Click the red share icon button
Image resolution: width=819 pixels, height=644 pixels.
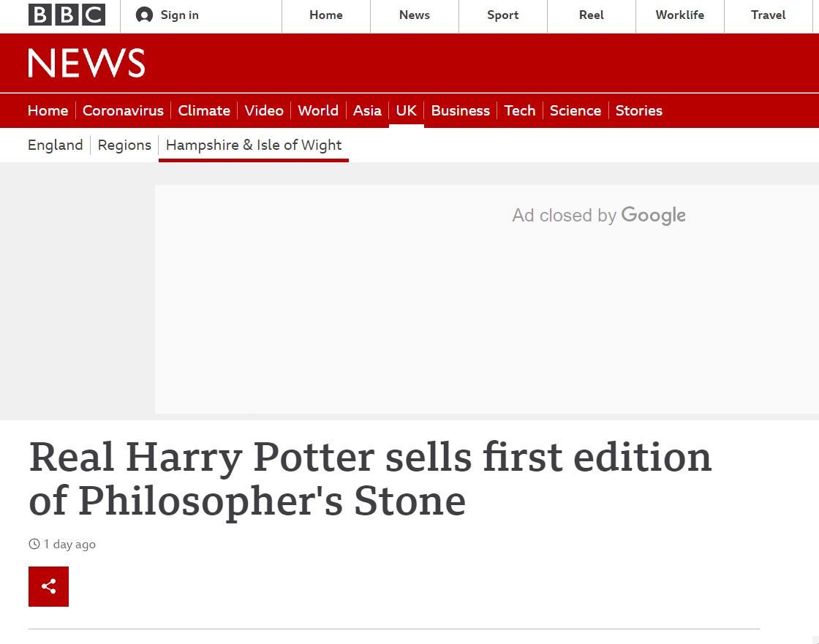coord(48,586)
